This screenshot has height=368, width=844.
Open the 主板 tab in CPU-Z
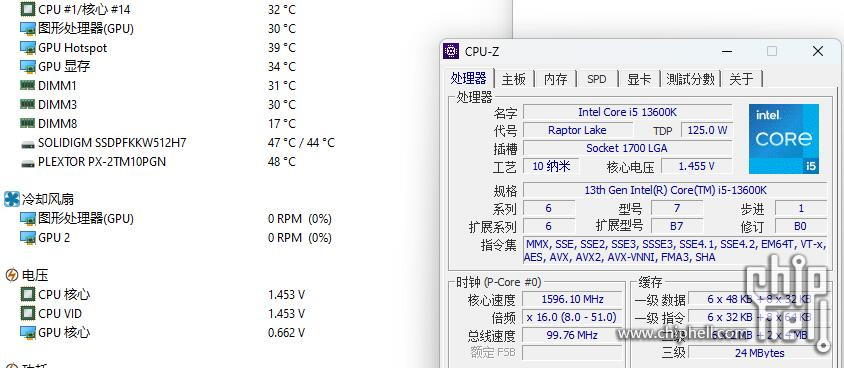point(514,79)
